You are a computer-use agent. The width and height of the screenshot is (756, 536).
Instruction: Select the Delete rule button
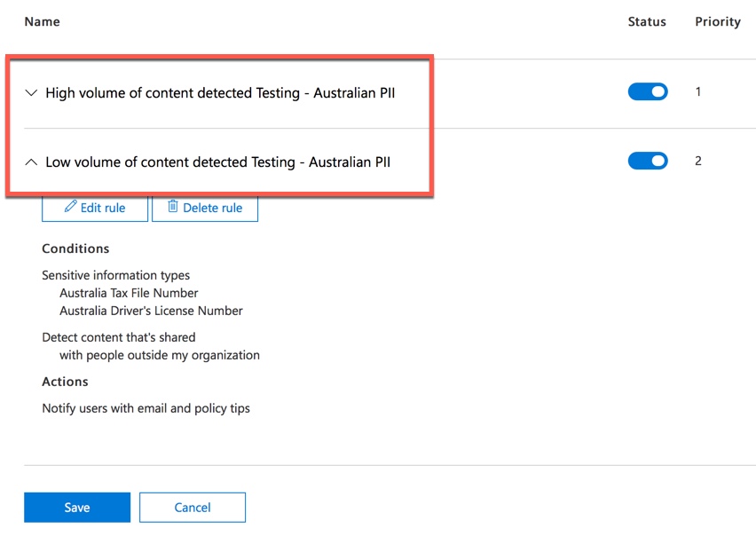click(204, 208)
